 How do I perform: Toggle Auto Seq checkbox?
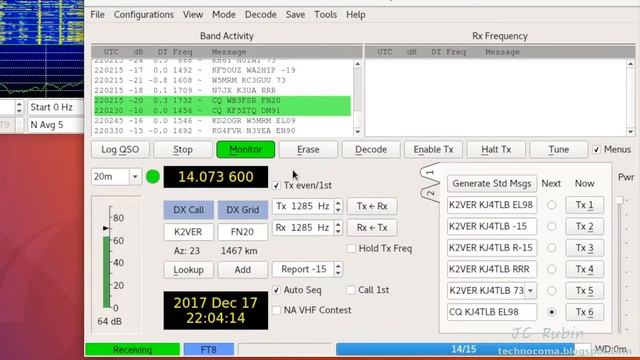point(276,290)
